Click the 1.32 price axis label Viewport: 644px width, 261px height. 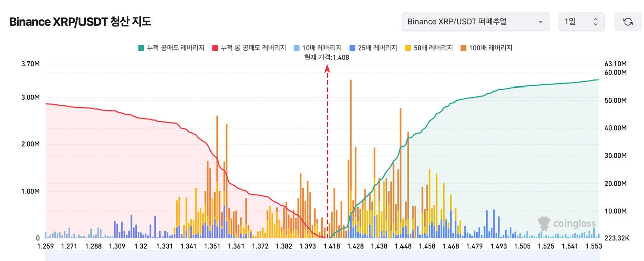(141, 246)
